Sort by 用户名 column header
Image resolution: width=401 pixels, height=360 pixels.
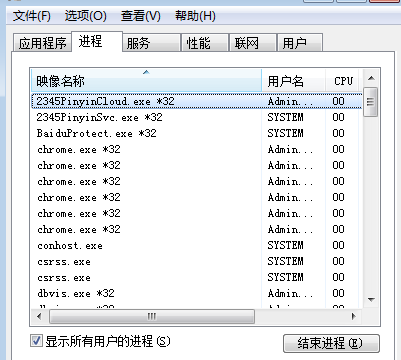tap(293, 81)
